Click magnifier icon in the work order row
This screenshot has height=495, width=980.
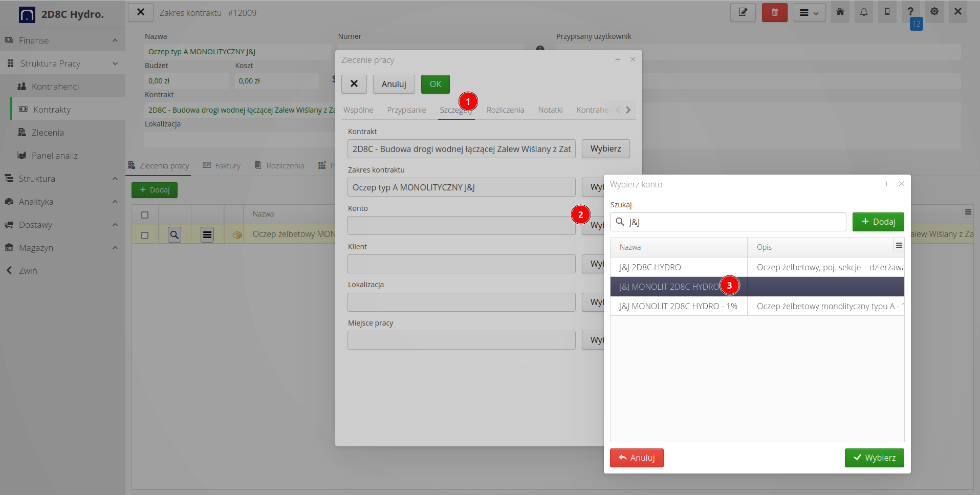click(175, 234)
